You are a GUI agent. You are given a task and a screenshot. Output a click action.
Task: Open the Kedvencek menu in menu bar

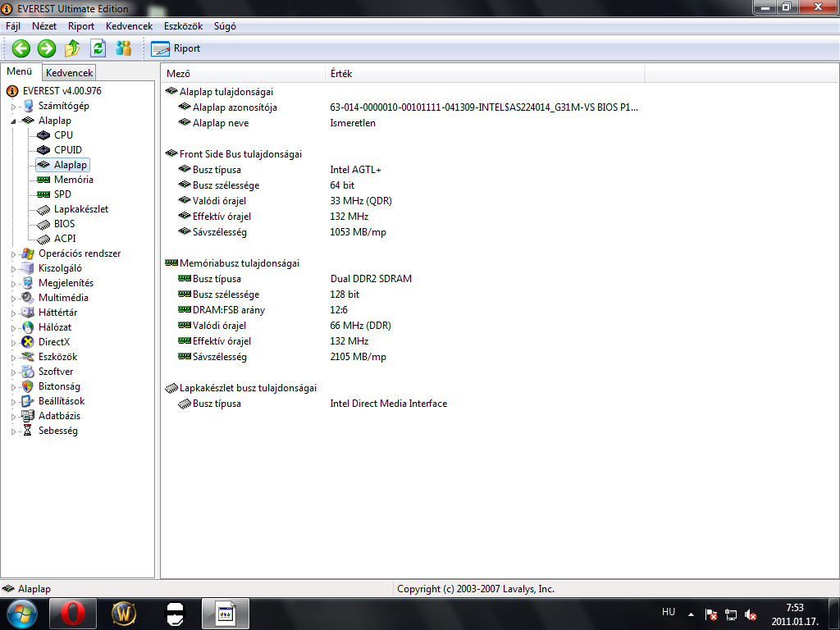click(129, 26)
